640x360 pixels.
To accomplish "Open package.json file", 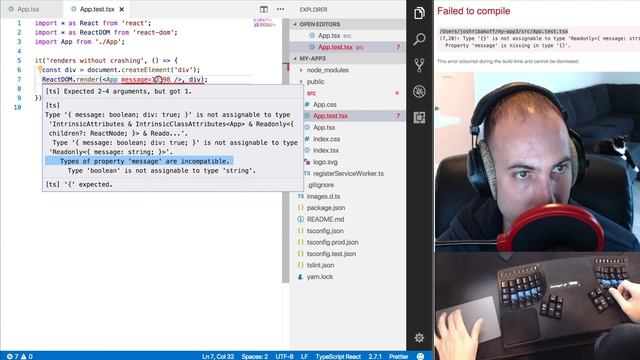I will [x=326, y=208].
